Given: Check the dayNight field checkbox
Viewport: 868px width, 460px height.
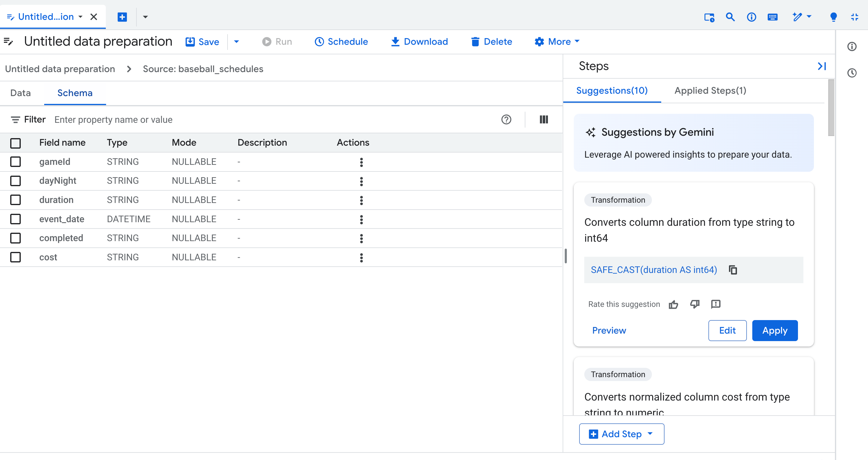Looking at the screenshot, I should (15, 181).
